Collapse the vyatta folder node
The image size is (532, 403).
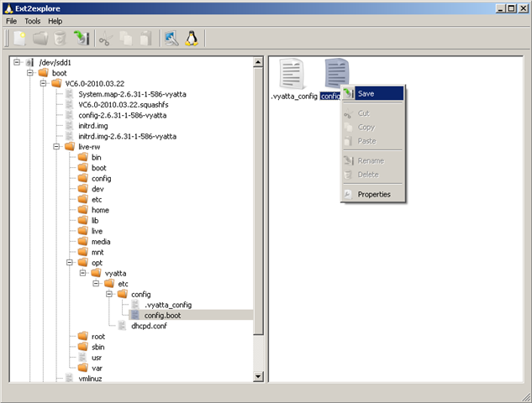(x=84, y=274)
